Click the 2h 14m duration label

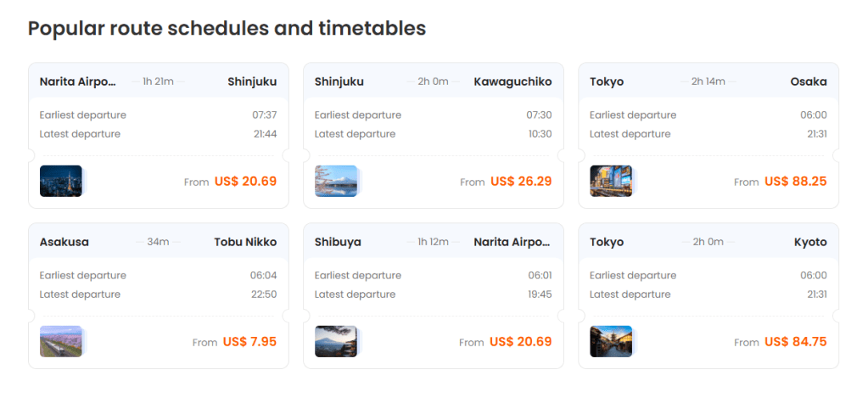click(708, 81)
